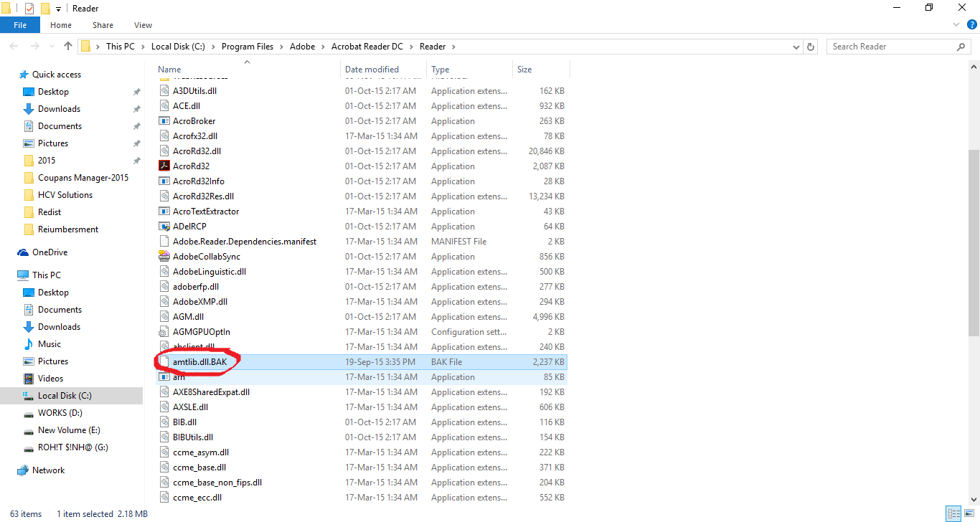The height and width of the screenshot is (522, 980).
Task: Expand the ribbon with the chevron
Action: [956, 25]
